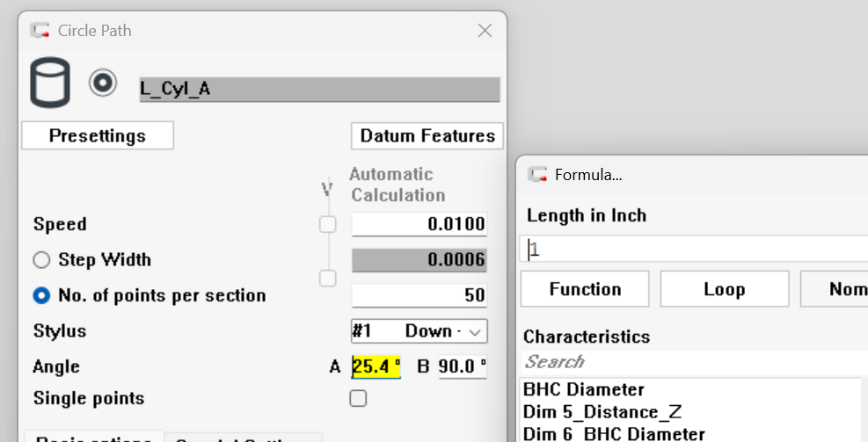Choose No. of points per section

coord(40,295)
